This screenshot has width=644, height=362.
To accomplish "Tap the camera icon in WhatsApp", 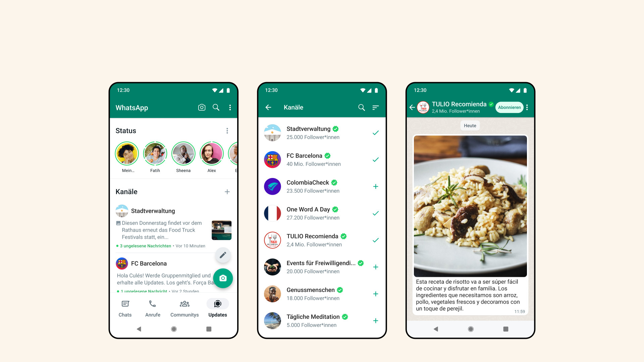I will click(x=201, y=107).
